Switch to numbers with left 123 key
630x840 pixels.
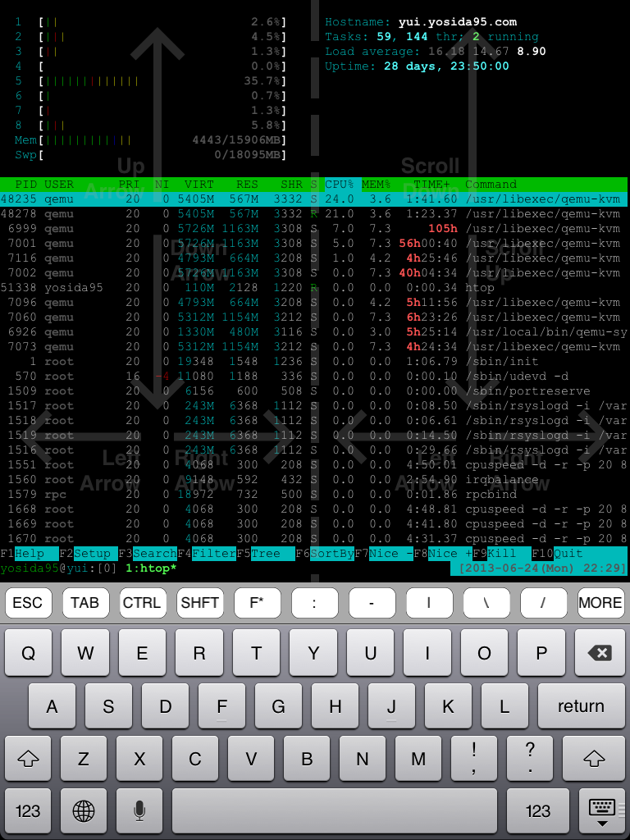pos(28,810)
